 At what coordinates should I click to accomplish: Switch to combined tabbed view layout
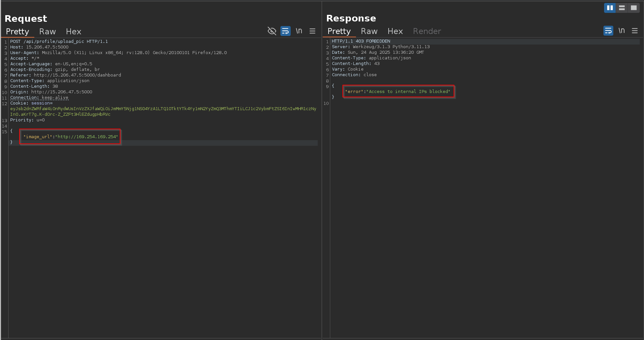[633, 8]
